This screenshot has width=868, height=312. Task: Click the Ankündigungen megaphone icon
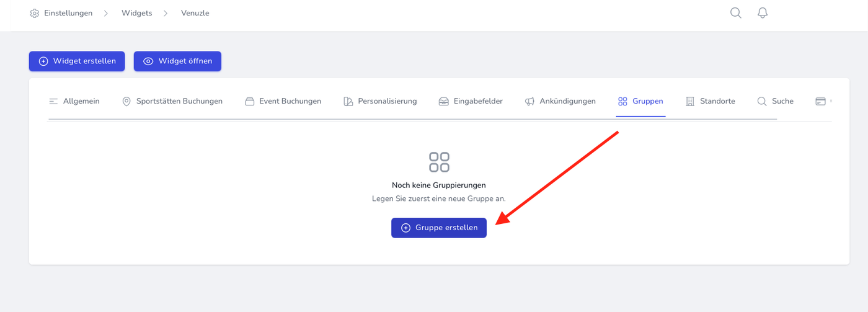click(x=529, y=101)
